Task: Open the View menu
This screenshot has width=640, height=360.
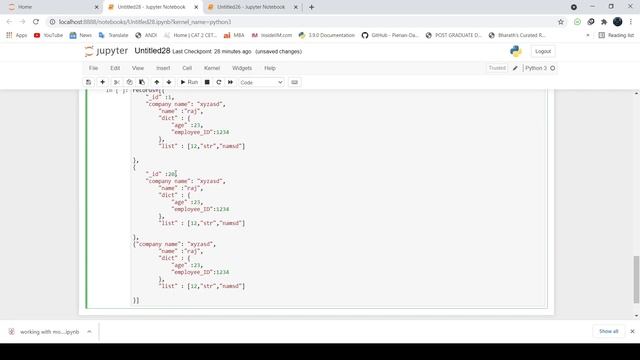Action: tap(138, 68)
